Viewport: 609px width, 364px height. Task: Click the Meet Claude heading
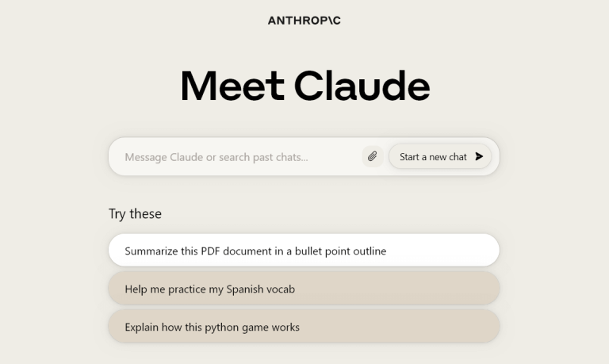coord(304,86)
